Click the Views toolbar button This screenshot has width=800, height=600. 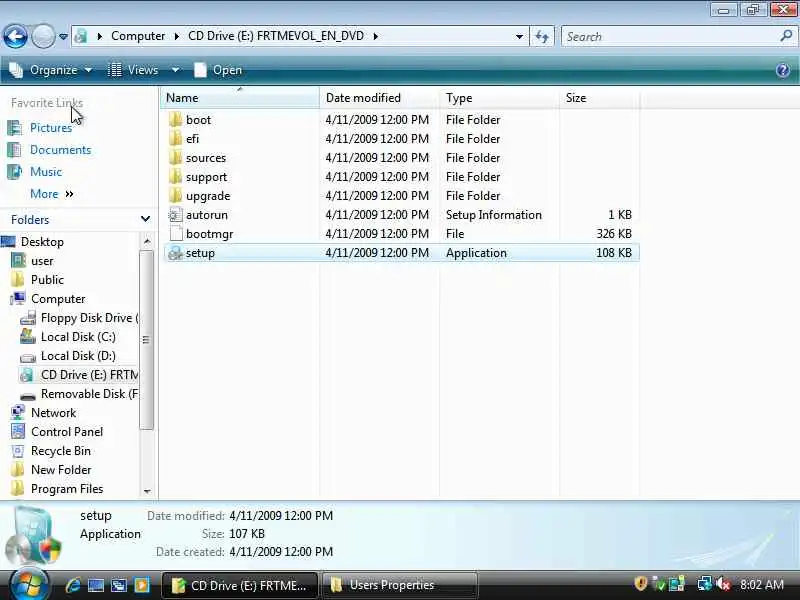(133, 70)
